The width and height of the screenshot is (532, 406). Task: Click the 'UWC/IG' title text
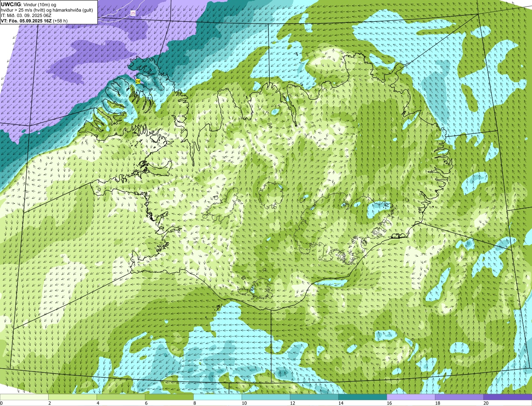pos(11,4)
